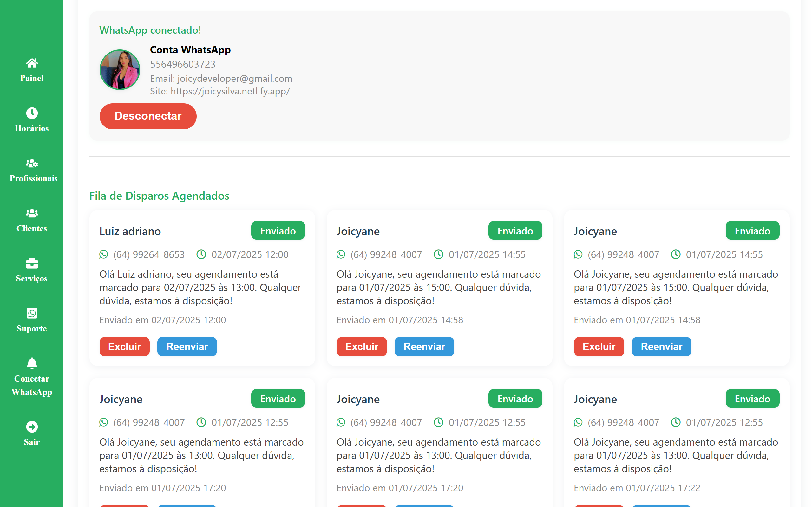This screenshot has width=812, height=507.
Task: Click Excluir on top-middle Joicyane card
Action: coord(362,346)
